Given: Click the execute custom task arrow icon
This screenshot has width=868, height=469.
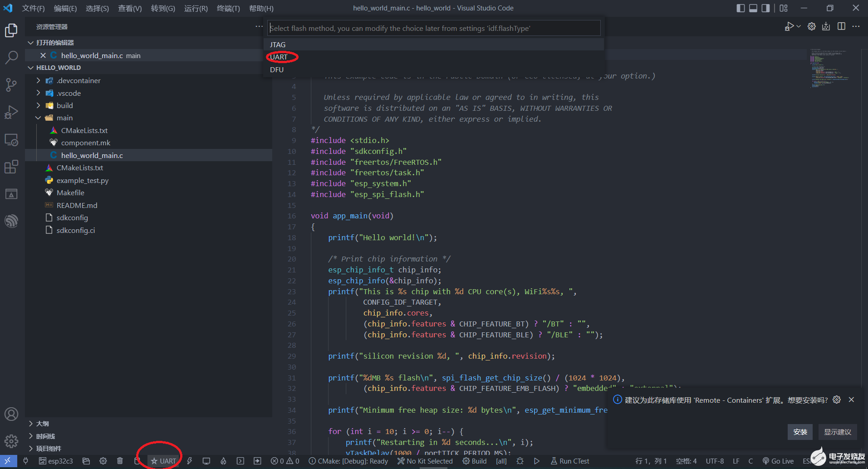Looking at the screenshot, I should pos(257,461).
